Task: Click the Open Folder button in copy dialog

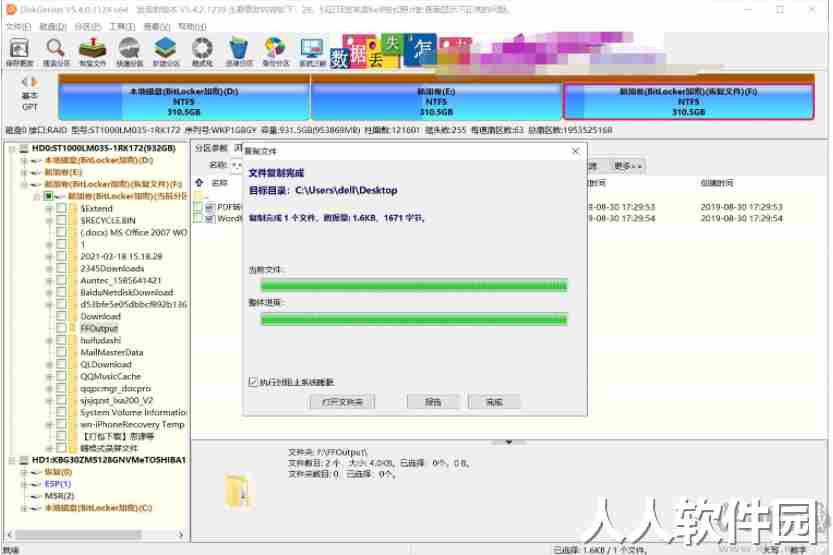Action: pos(342,402)
